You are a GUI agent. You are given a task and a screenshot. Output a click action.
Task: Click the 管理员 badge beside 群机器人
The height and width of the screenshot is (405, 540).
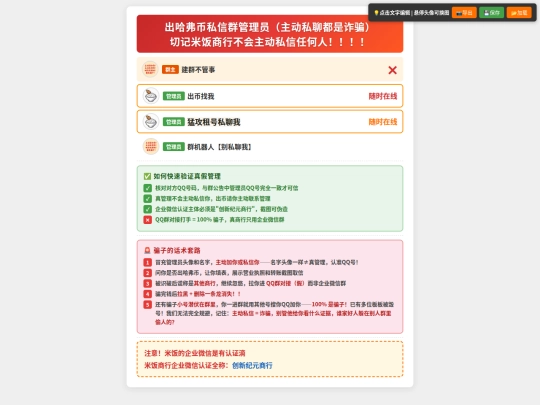tap(174, 147)
